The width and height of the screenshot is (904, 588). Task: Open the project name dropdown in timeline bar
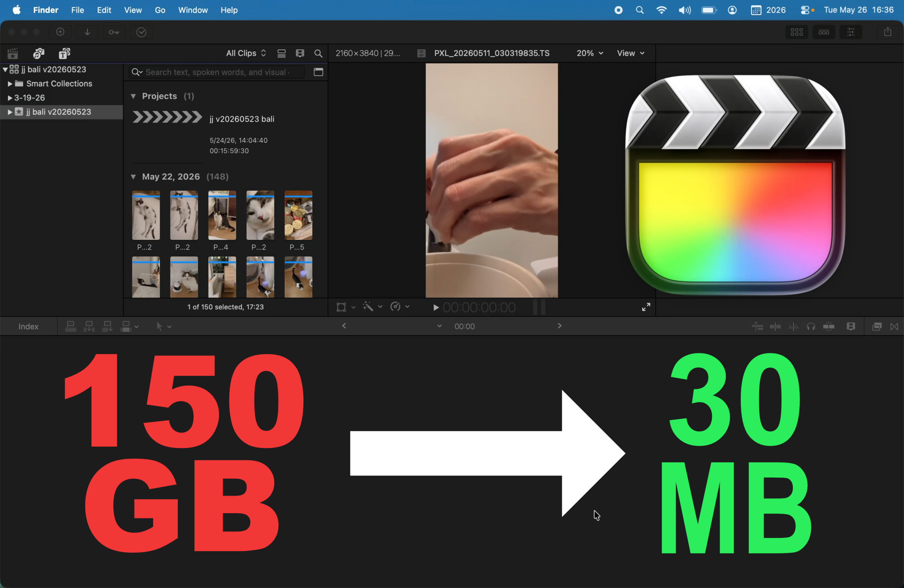[440, 326]
